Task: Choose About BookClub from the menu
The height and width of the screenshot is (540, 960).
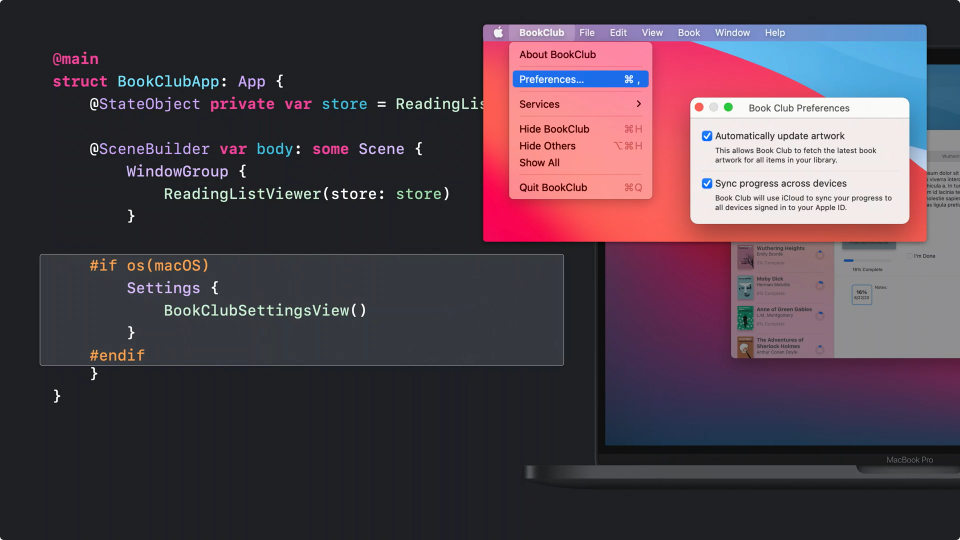Action: click(x=580, y=54)
